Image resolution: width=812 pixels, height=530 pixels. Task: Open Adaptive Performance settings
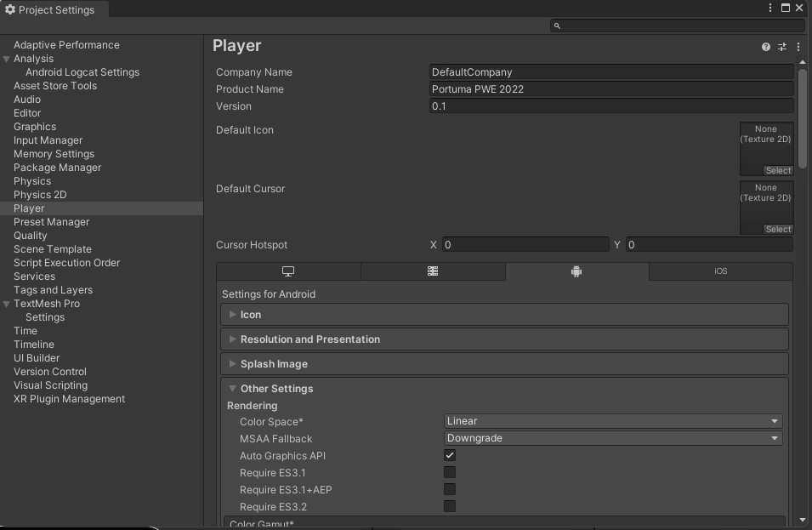(66, 45)
